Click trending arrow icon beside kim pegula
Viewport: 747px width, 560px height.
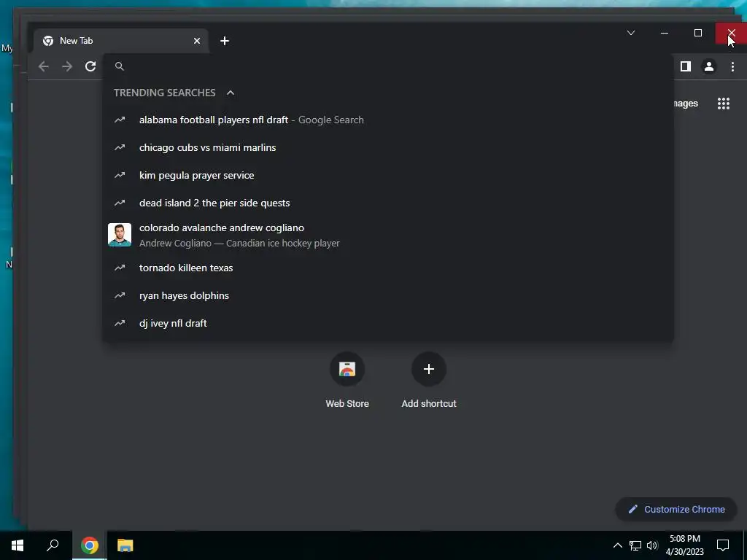120,175
